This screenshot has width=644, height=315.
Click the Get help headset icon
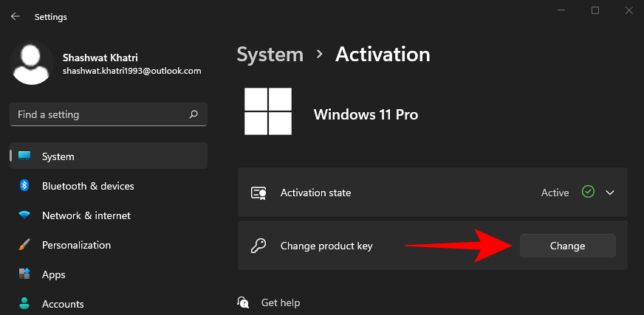(244, 302)
